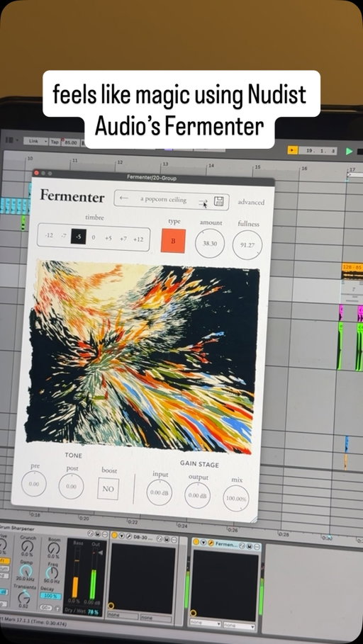
Task: Toggle the boost NO button
Action: [108, 489]
